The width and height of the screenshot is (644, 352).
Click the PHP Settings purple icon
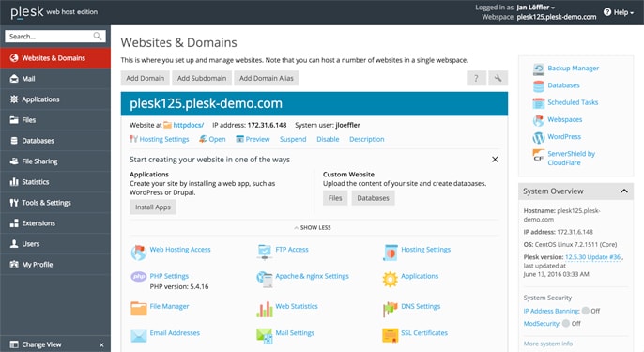139,276
